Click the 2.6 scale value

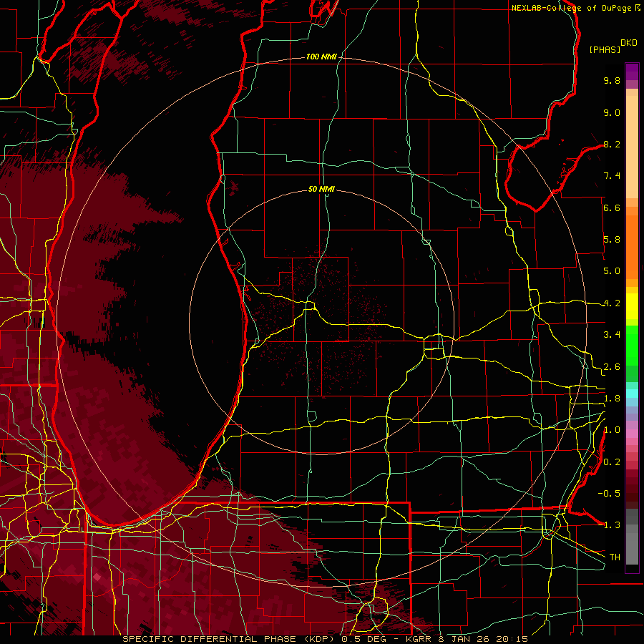click(612, 367)
